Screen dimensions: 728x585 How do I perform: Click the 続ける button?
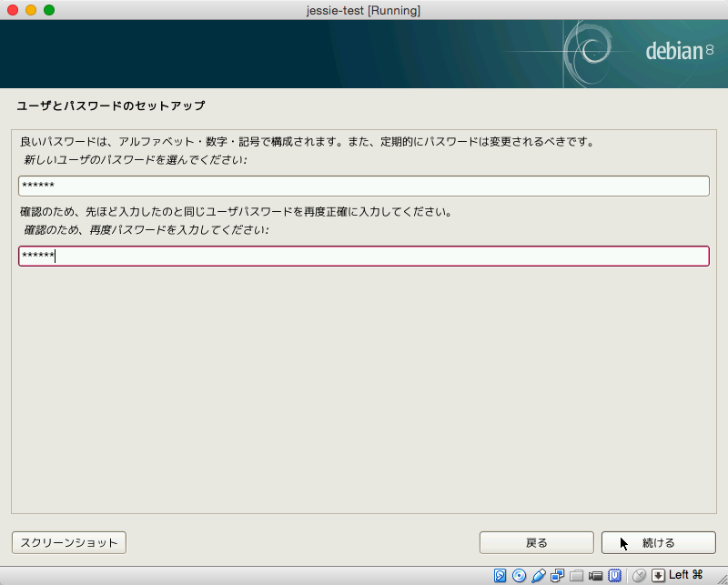(x=658, y=543)
